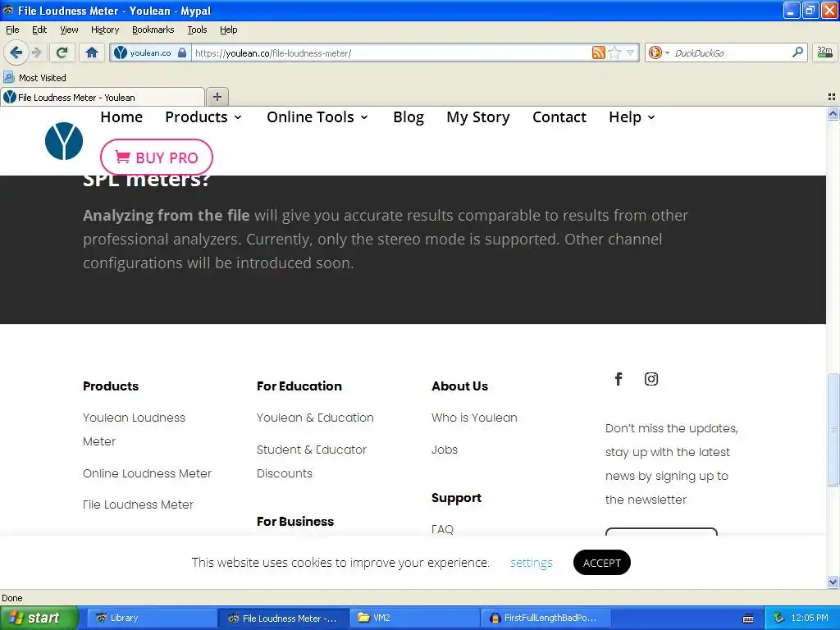Open a new tab with plus button

coord(217,97)
